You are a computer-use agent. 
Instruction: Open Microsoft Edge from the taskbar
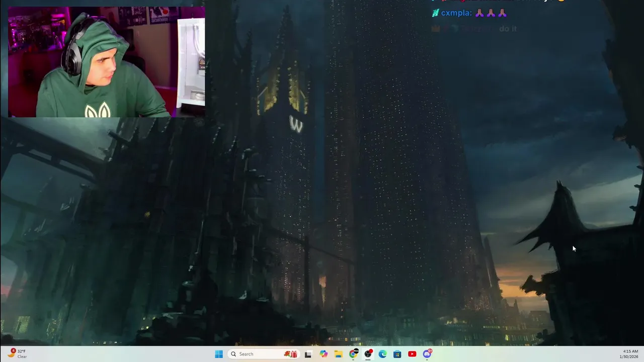(382, 354)
